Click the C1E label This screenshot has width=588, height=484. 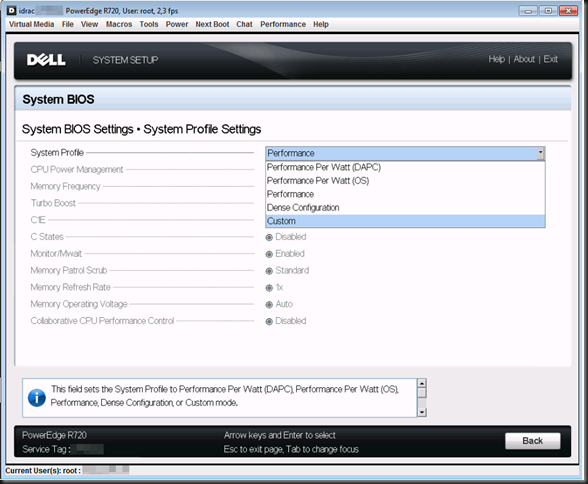point(38,220)
